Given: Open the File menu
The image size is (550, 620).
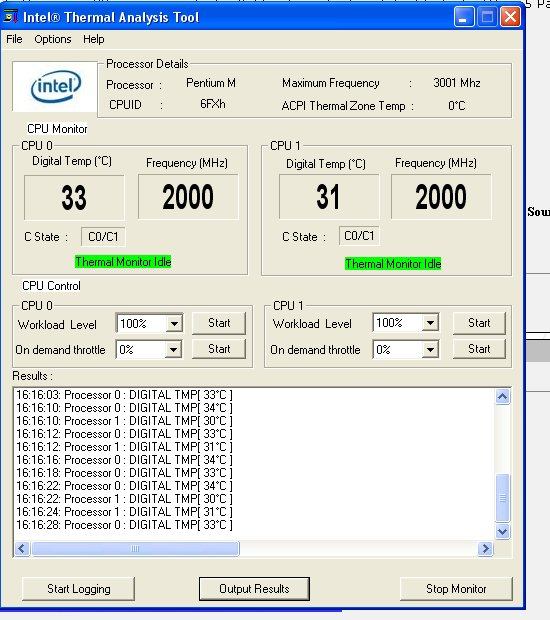Looking at the screenshot, I should click(x=14, y=39).
